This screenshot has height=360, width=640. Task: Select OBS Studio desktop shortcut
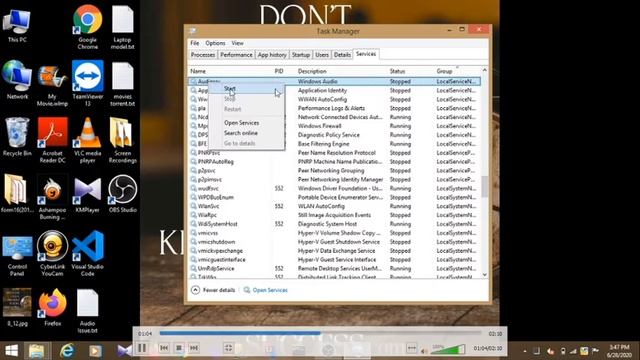122,193
